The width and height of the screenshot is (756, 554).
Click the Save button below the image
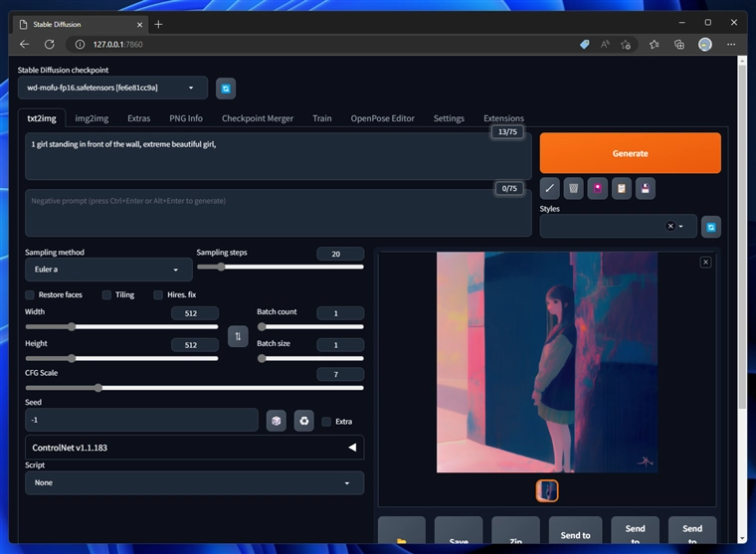(x=459, y=530)
